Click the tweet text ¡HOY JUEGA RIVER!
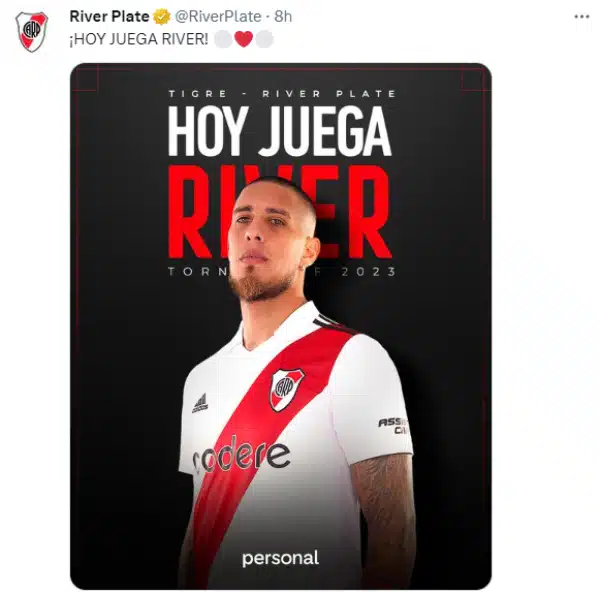 pos(139,39)
